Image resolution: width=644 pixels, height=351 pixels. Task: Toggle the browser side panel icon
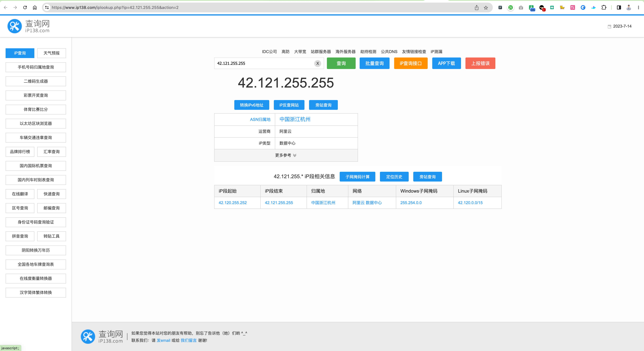point(619,7)
